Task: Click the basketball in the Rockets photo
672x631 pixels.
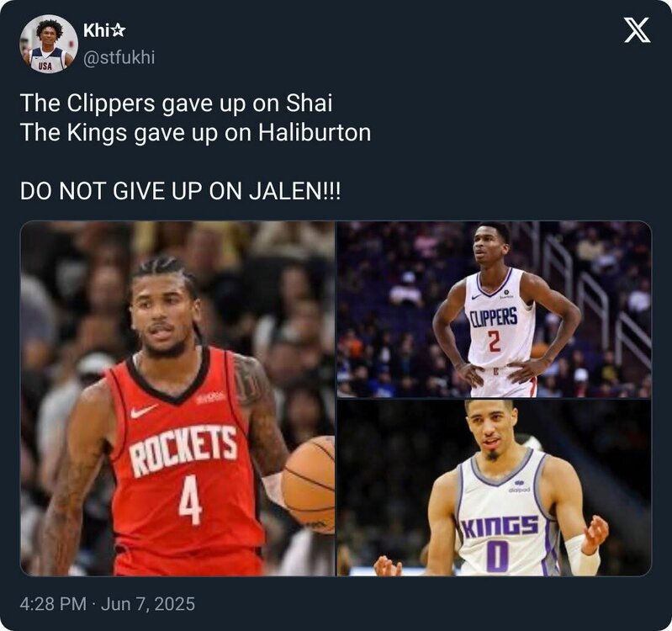Action: [308, 485]
